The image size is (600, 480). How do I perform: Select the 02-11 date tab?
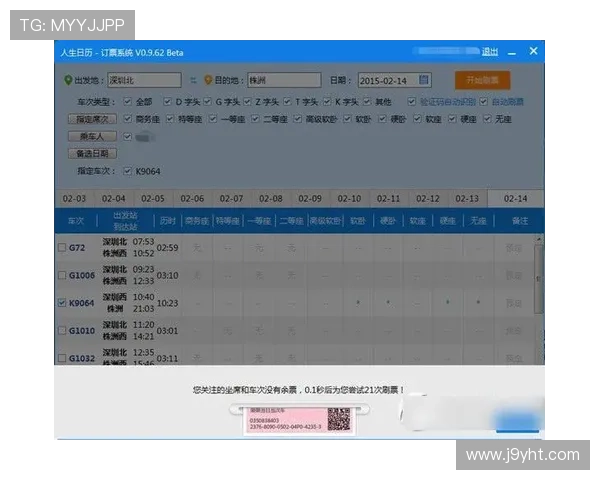388,199
